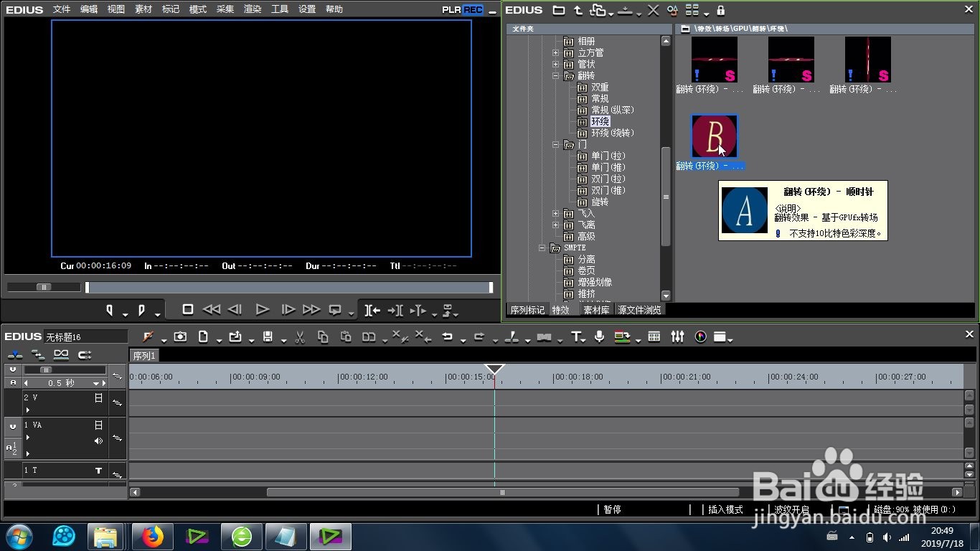This screenshot has width=980, height=551.
Task: Open Firefox from the taskbar
Action: (153, 536)
